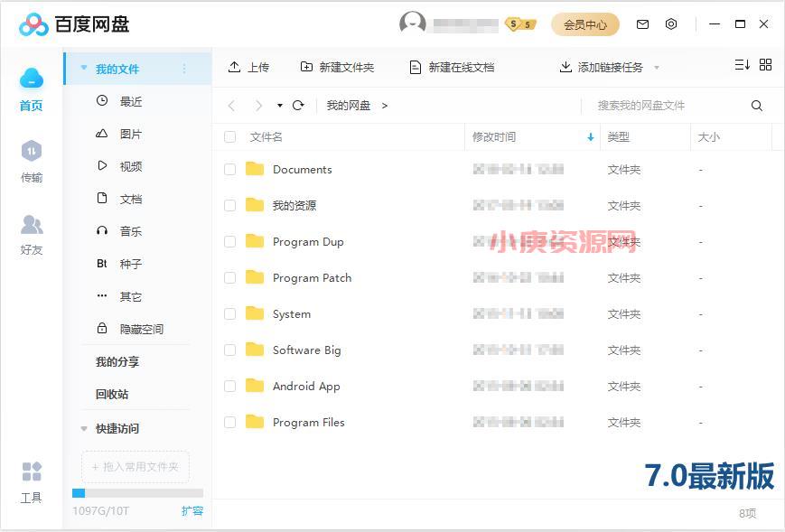Image resolution: width=785 pixels, height=532 pixels.
Task: Click the refresh icon in navigation bar
Action: 298,106
